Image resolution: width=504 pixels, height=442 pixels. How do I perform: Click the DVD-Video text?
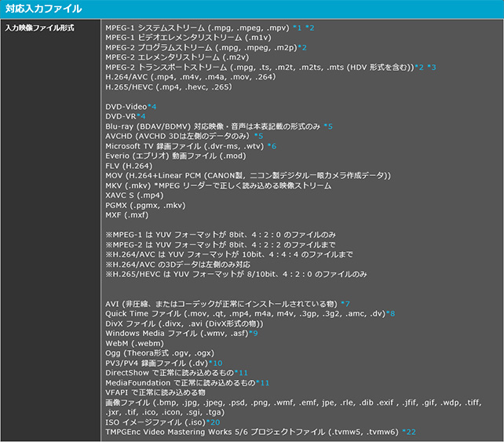pos(126,107)
